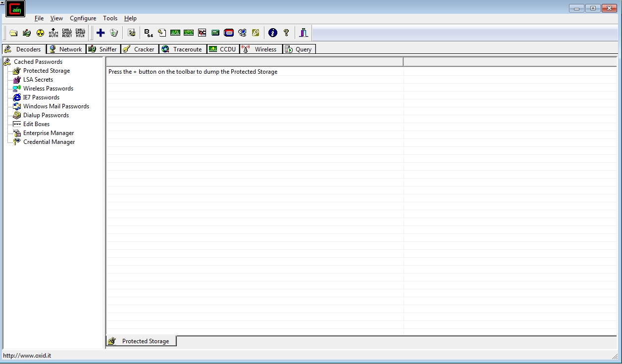Viewport: 622px width, 364px height.
Task: Select Wireless Passwords in the tree
Action: point(48,89)
